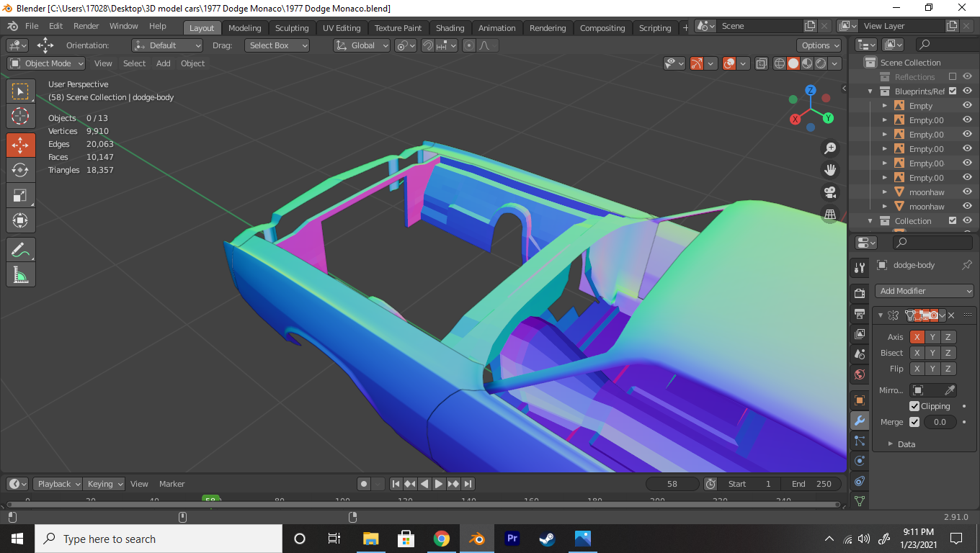Toggle Flip Z axis button

(948, 369)
